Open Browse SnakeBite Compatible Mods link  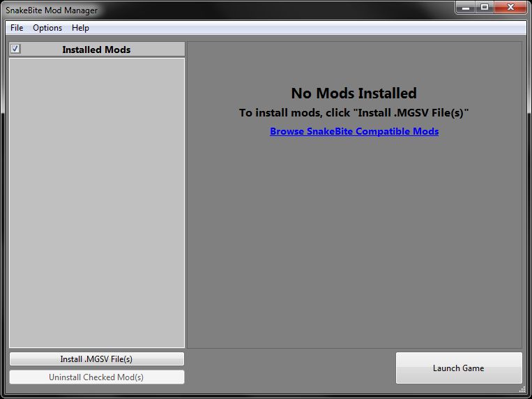pos(354,131)
